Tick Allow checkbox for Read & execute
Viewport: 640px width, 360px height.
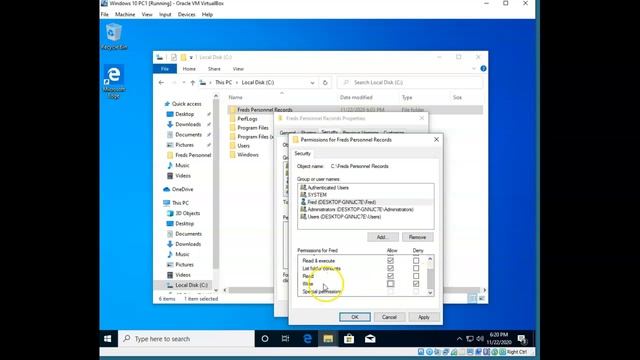391,260
